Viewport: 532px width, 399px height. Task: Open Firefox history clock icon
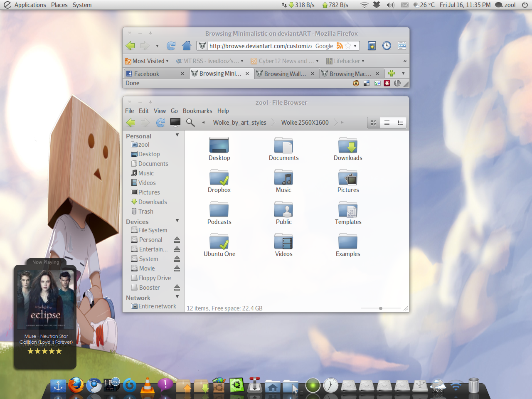tap(387, 46)
